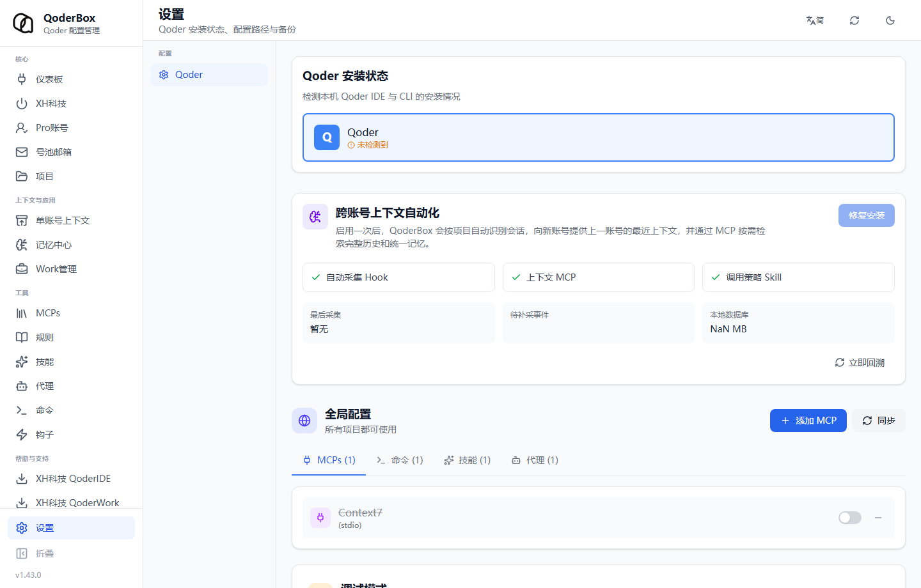The width and height of the screenshot is (921, 588).
Task: Select 设置 in the sidebar
Action: pos(71,528)
